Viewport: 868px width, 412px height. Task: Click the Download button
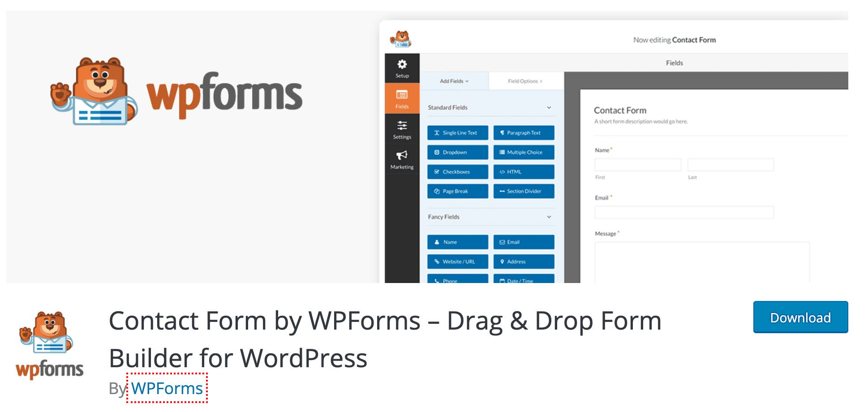coord(800,317)
